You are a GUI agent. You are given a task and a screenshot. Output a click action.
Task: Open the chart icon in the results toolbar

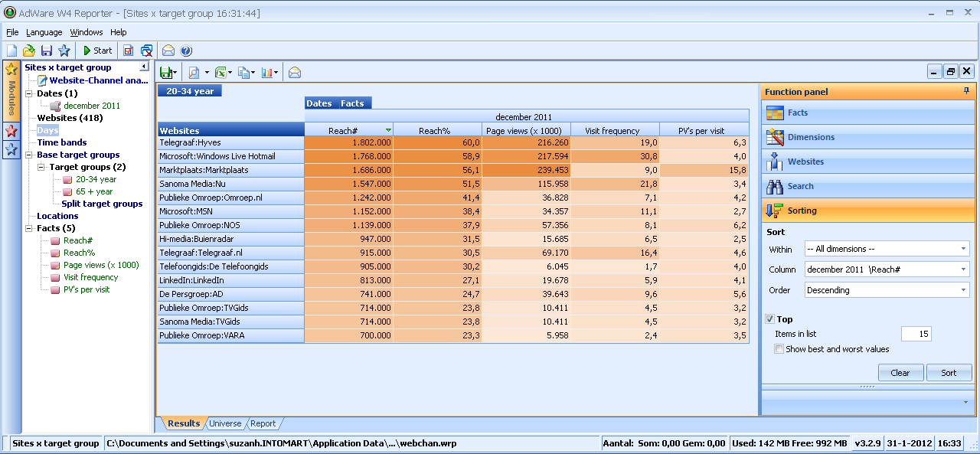coord(267,73)
